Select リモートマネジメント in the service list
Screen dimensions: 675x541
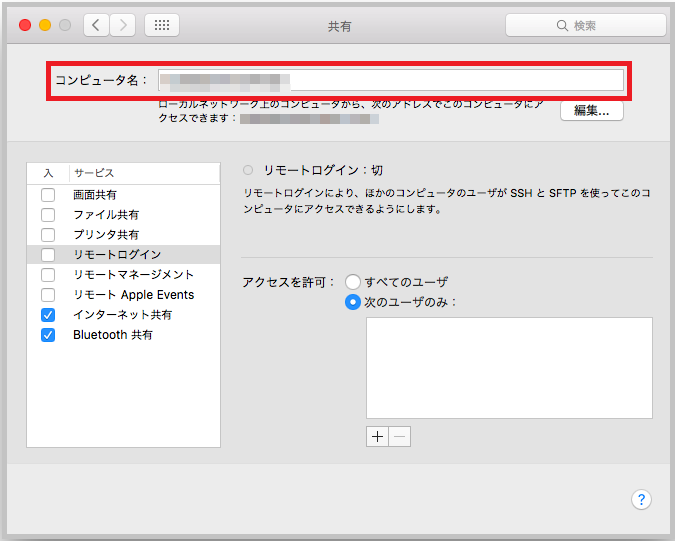tap(133, 275)
